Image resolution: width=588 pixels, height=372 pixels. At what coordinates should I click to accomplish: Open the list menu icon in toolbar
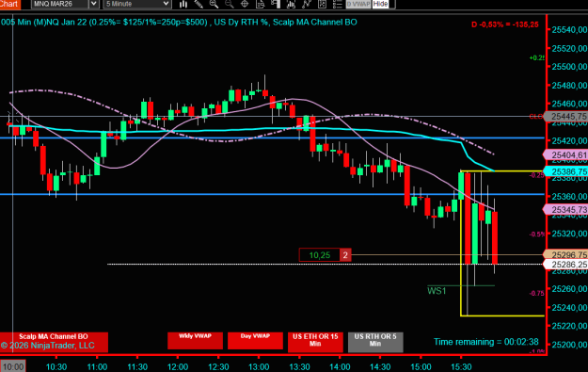pyautogui.click(x=337, y=4)
